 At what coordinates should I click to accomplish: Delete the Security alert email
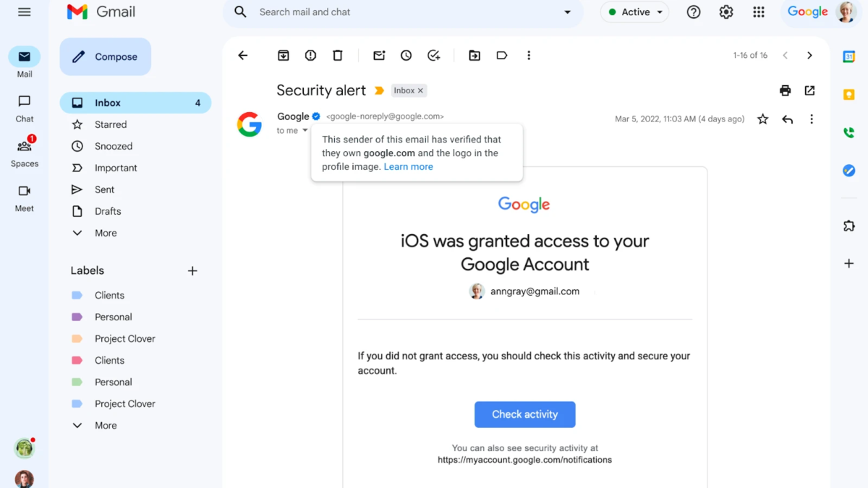tap(338, 56)
